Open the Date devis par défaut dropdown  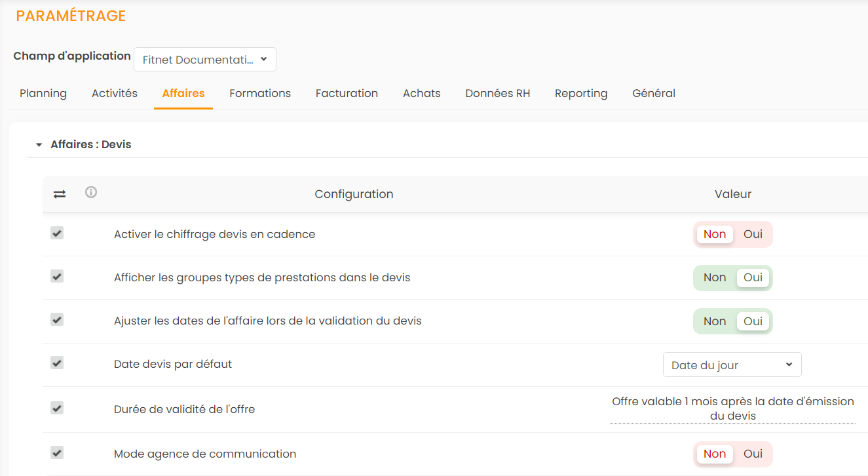(x=732, y=365)
